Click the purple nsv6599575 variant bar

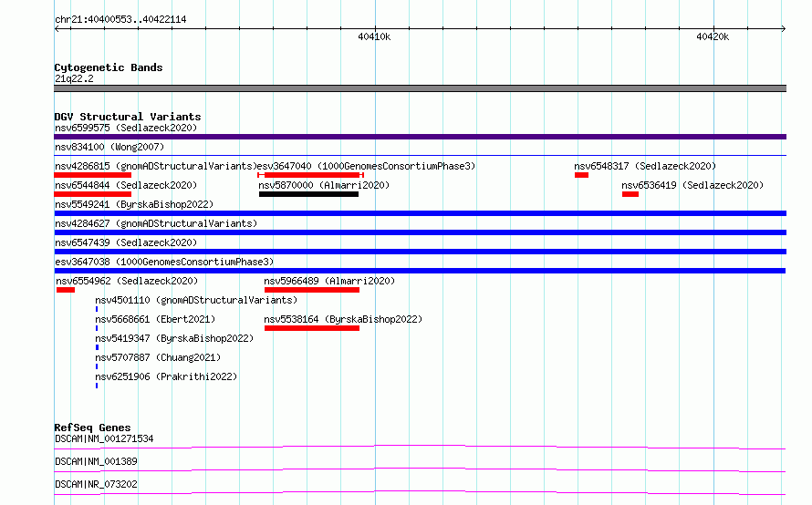click(420, 137)
